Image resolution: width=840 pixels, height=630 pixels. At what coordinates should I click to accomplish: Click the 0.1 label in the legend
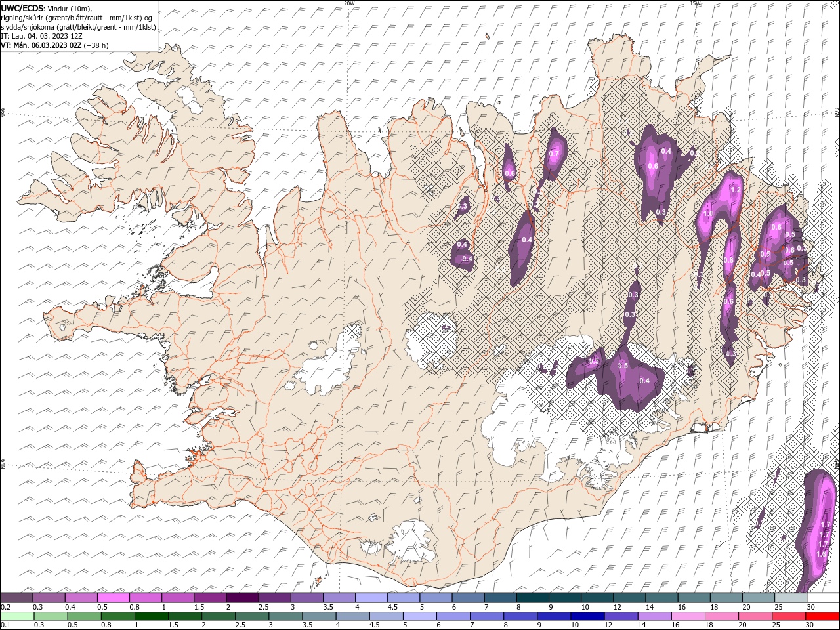coord(5,625)
